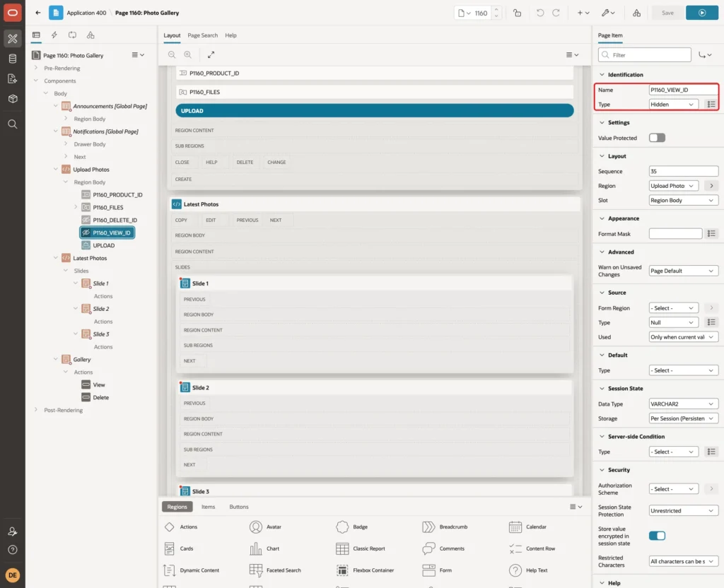Pick the Calendar region from gallery

pos(527,527)
